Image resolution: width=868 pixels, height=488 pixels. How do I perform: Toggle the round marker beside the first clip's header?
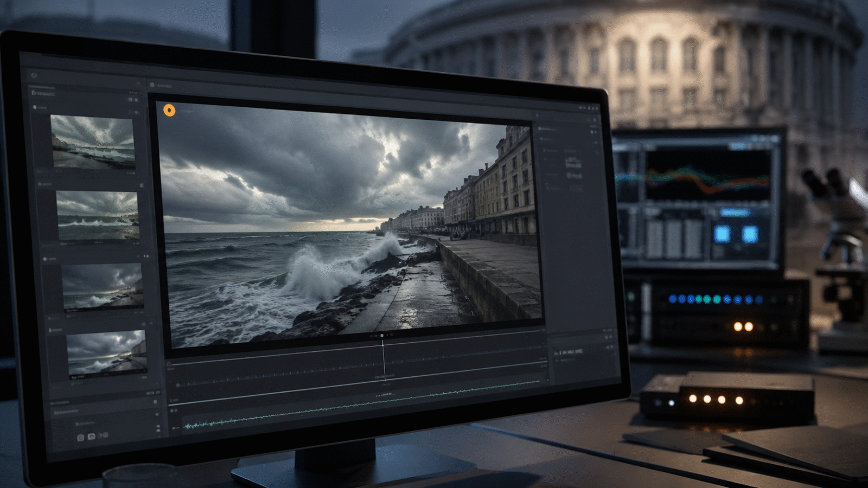[x=35, y=107]
